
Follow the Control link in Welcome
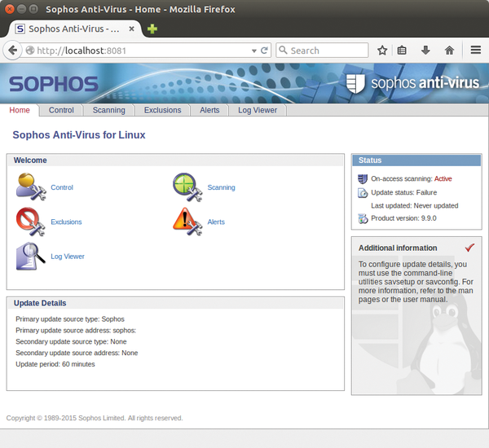[62, 187]
